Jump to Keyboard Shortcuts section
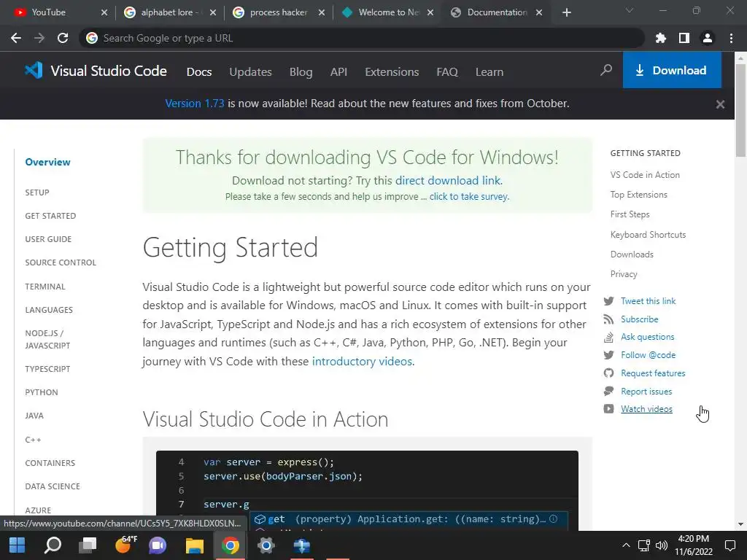This screenshot has height=560, width=747. coord(648,235)
